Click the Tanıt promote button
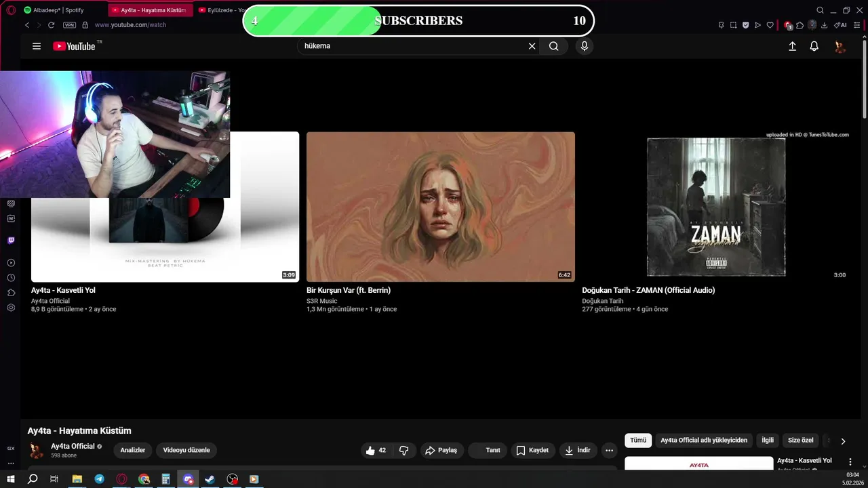The height and width of the screenshot is (488, 868). coord(488,450)
